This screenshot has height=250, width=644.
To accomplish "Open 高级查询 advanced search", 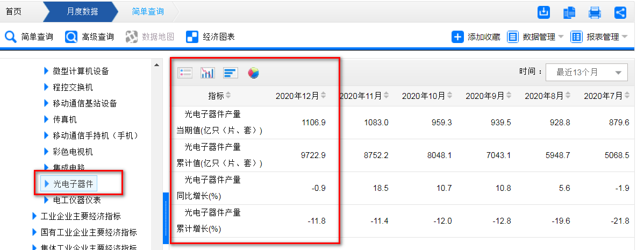I will click(x=90, y=37).
